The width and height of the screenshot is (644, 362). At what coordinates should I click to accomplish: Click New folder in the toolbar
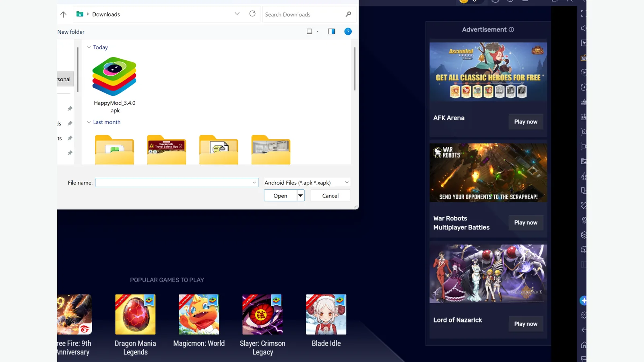(x=71, y=32)
